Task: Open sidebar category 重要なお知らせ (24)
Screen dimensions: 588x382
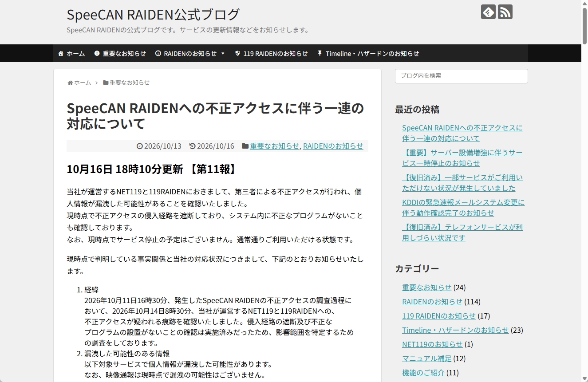Action: [x=426, y=287]
